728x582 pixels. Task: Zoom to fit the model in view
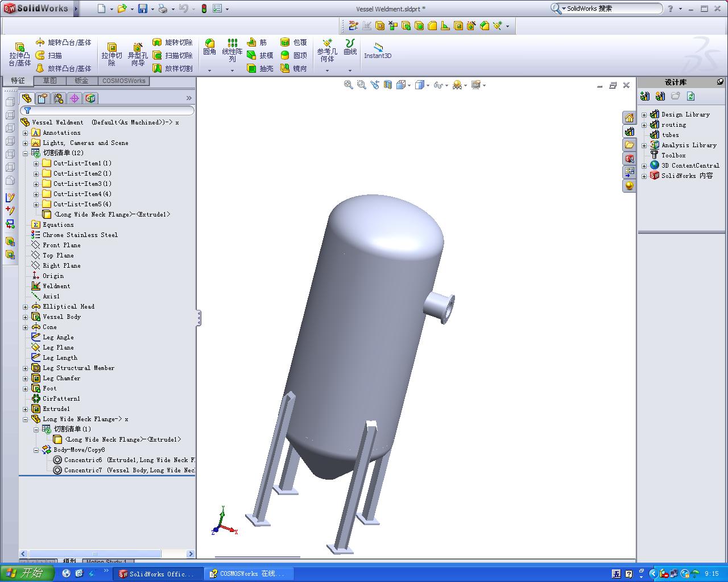coord(349,85)
